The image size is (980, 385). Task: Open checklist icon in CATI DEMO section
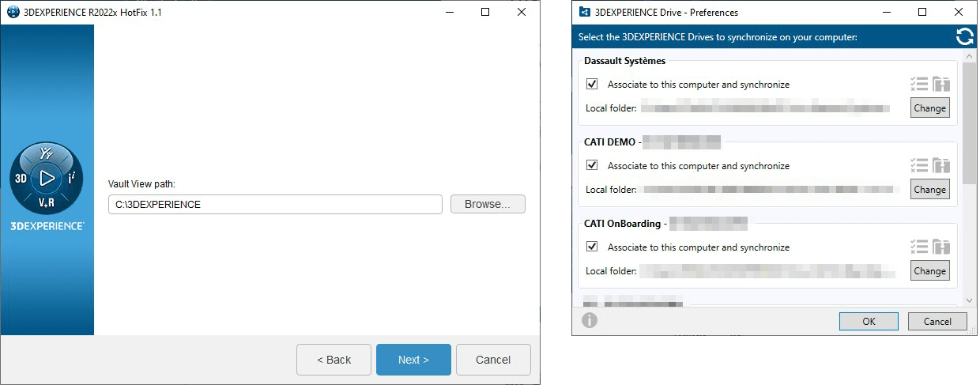tap(918, 165)
